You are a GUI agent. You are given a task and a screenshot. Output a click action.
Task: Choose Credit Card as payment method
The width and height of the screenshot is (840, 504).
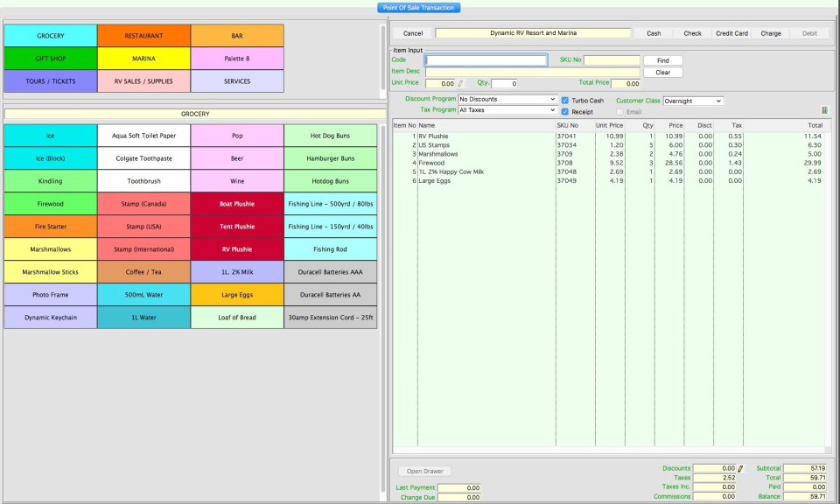point(731,33)
